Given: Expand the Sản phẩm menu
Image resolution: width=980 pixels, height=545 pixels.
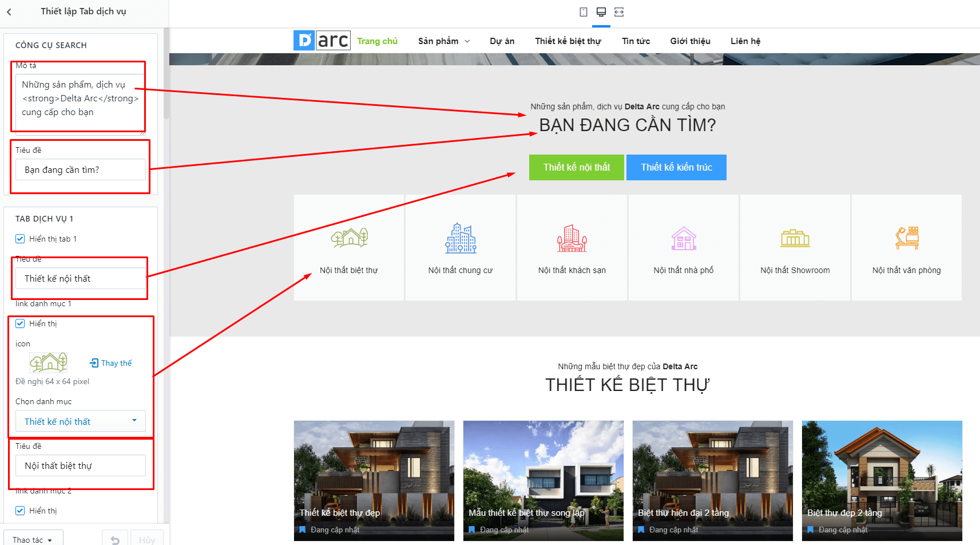Looking at the screenshot, I should pyautogui.click(x=444, y=41).
